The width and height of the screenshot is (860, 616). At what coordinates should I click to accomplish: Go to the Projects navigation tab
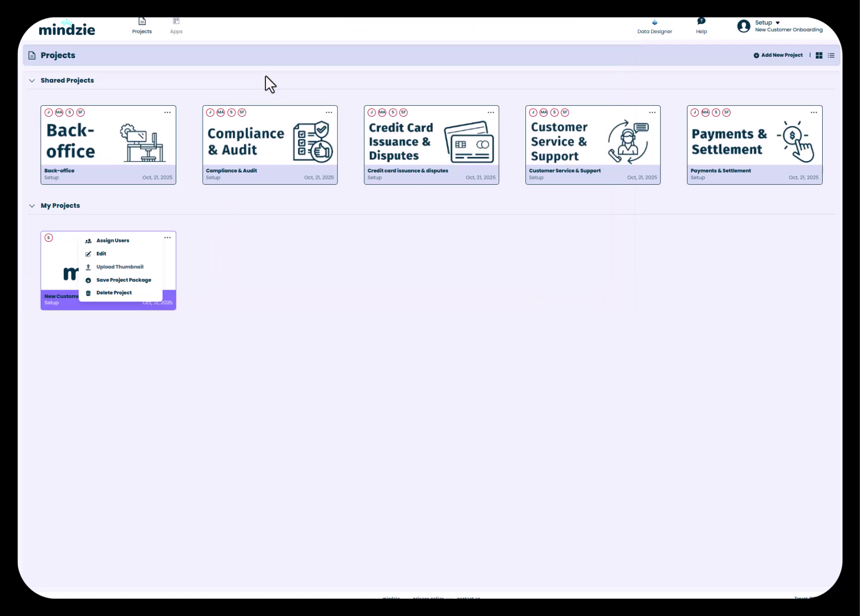[x=142, y=26]
